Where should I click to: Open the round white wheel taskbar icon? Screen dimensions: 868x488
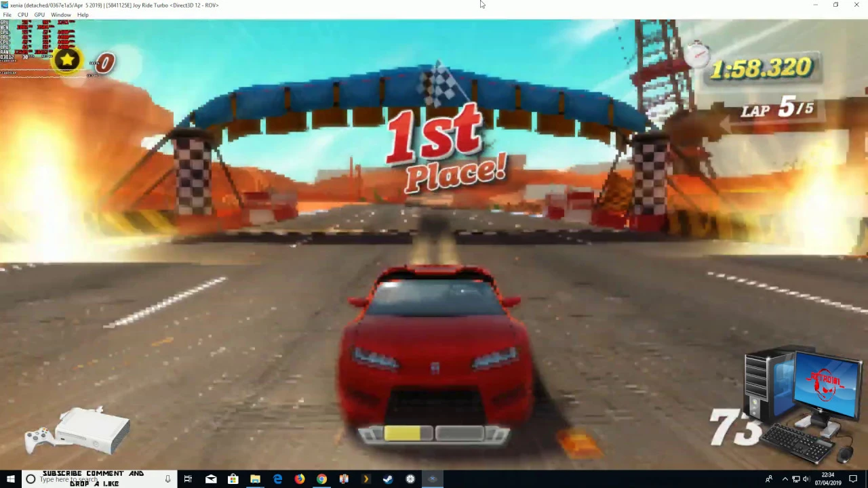(410, 479)
